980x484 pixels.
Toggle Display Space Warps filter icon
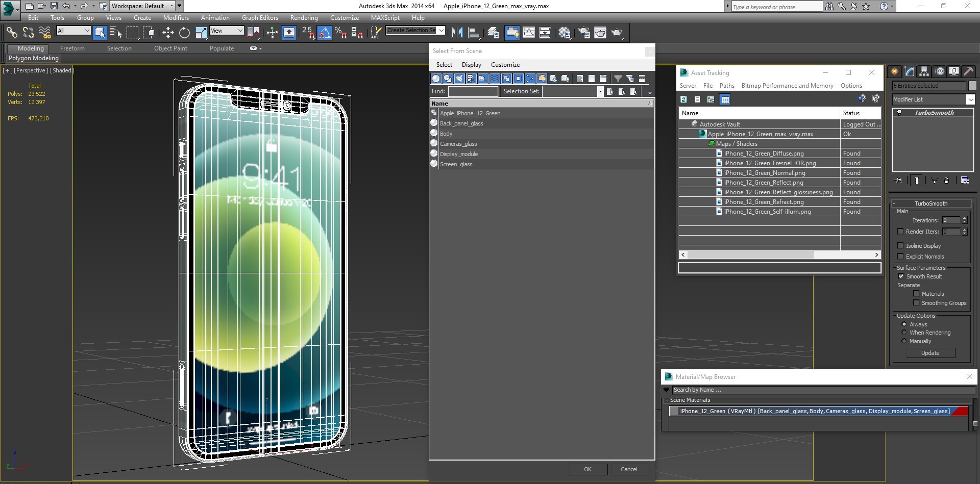[495, 79]
